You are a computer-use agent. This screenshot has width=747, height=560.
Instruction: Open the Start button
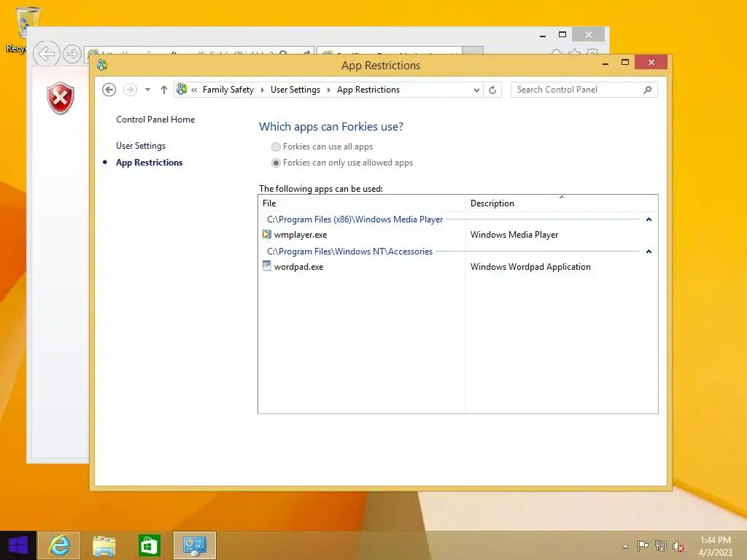tap(18, 545)
